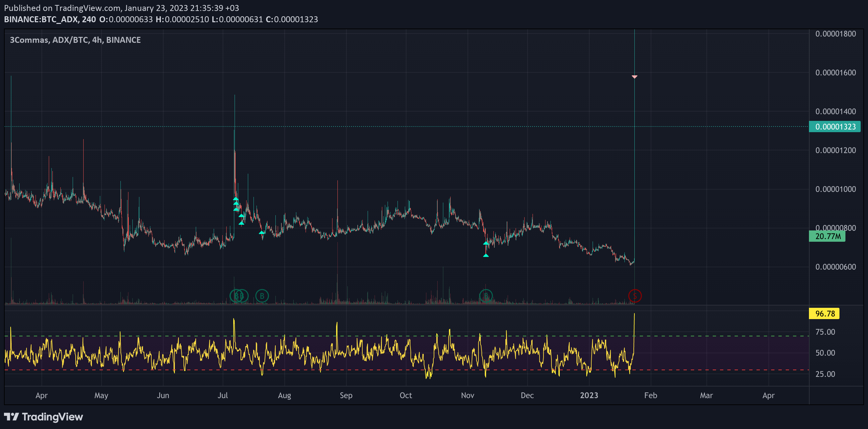Click the 0.00001600 price axis label
The height and width of the screenshot is (429, 868).
pyautogui.click(x=835, y=72)
